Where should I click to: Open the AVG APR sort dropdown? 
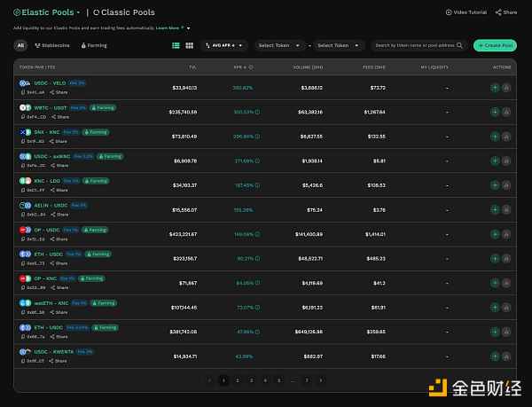(x=224, y=45)
